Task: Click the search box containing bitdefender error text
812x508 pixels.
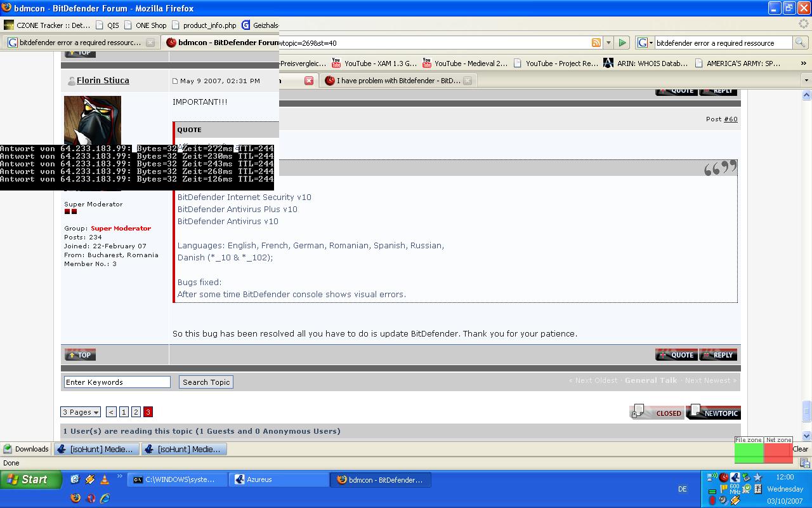Action: [x=723, y=43]
